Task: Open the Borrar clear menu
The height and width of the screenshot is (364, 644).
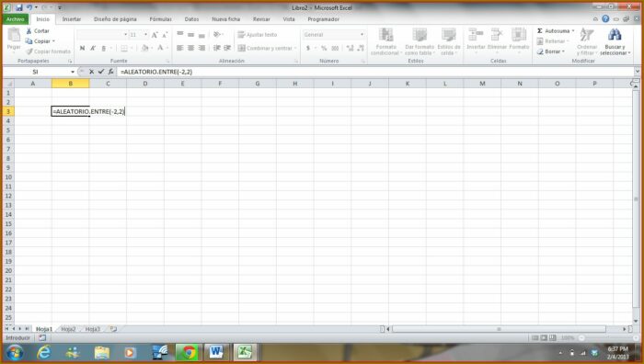Action: (x=551, y=51)
